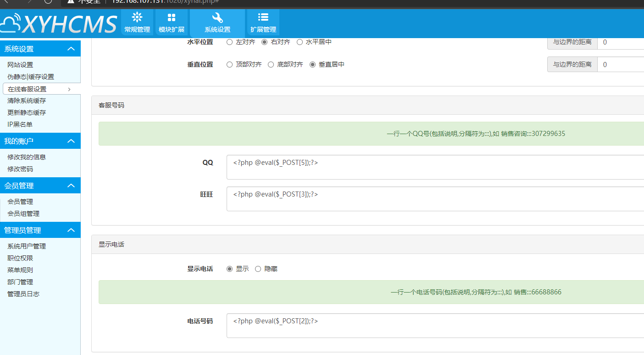
Task: Open 系统设置 via its wrench icon
Action: tap(217, 17)
